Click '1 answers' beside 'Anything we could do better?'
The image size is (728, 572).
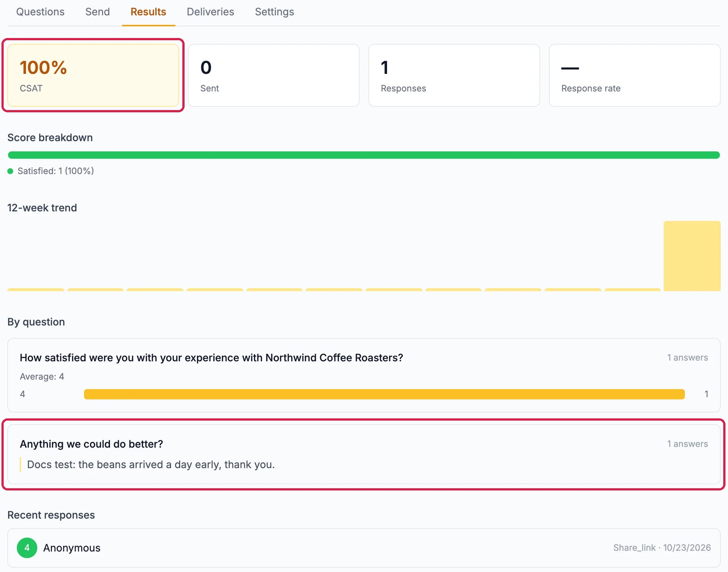click(687, 444)
